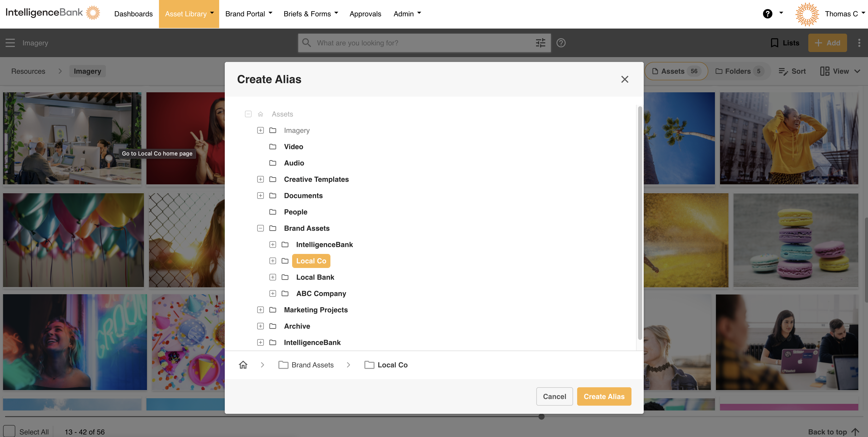Expand the Creative Templates folder
868x437 pixels.
point(260,179)
